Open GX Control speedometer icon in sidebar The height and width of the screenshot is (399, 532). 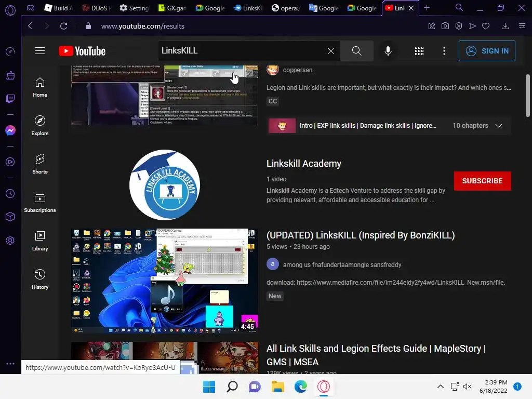(10, 51)
